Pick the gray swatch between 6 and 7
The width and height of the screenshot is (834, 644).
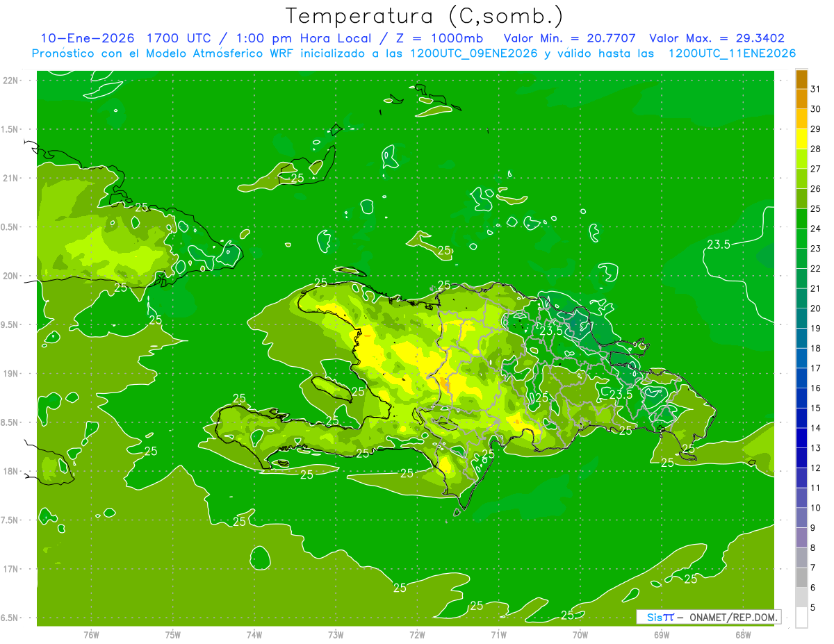click(x=801, y=577)
